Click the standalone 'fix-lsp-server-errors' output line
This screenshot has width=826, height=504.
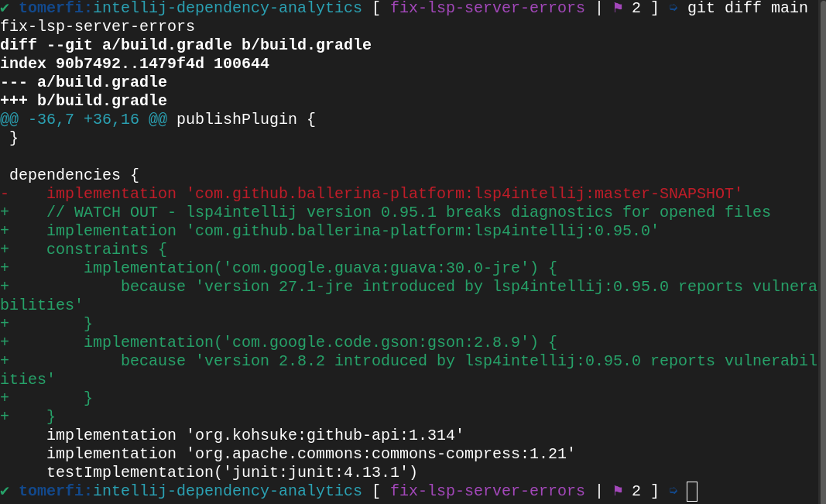(x=98, y=26)
